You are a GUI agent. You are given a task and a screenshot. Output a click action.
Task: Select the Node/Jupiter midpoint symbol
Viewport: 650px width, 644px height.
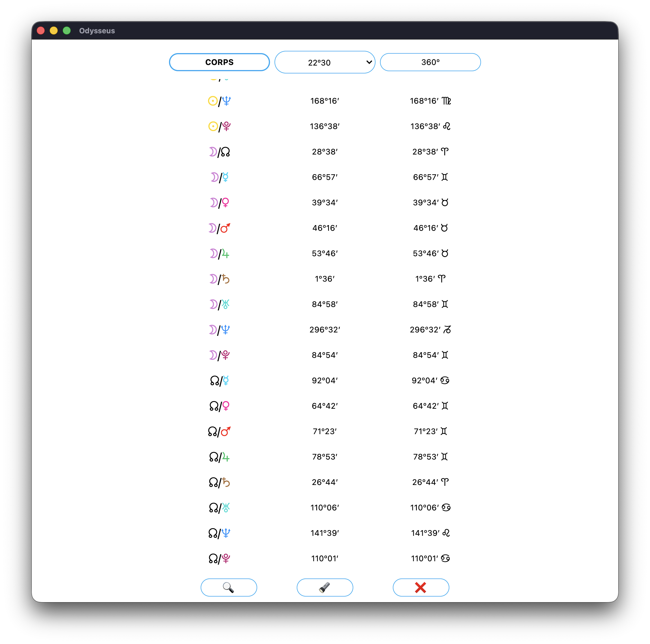click(219, 457)
